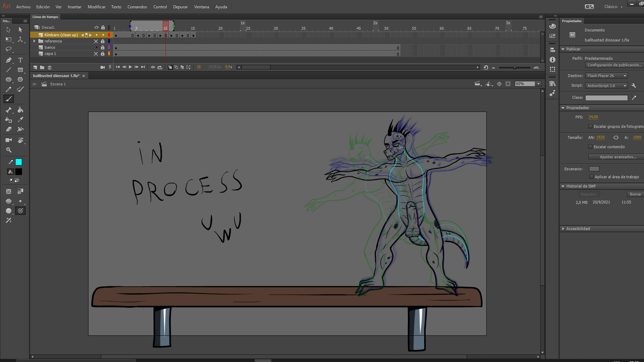The width and height of the screenshot is (644, 362).
Task: Click the Borrar button in SWF history
Action: [635, 194]
